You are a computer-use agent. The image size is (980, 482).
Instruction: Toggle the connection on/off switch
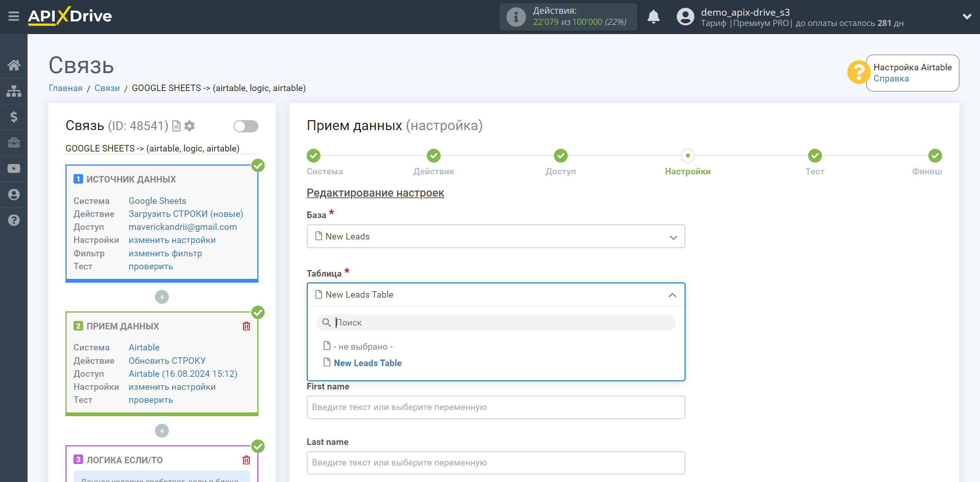pos(246,126)
